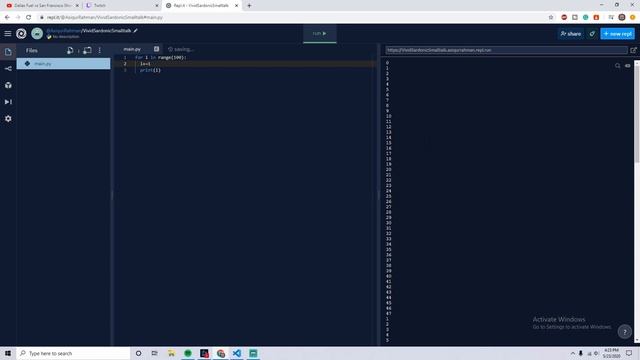
Task: Open the help question mark button
Action: pyautogui.click(x=624, y=332)
